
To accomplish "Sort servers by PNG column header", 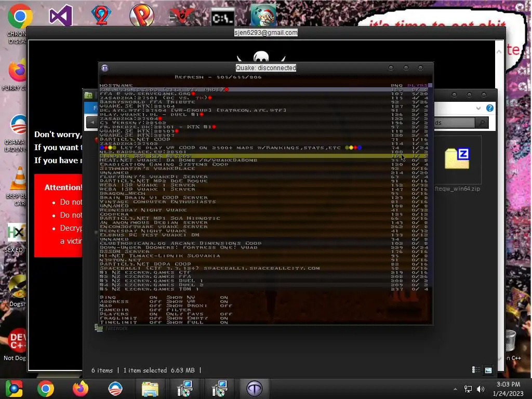I will [x=396, y=86].
